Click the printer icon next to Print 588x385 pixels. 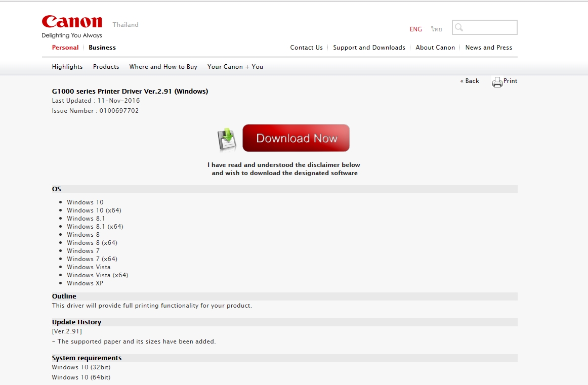[497, 82]
